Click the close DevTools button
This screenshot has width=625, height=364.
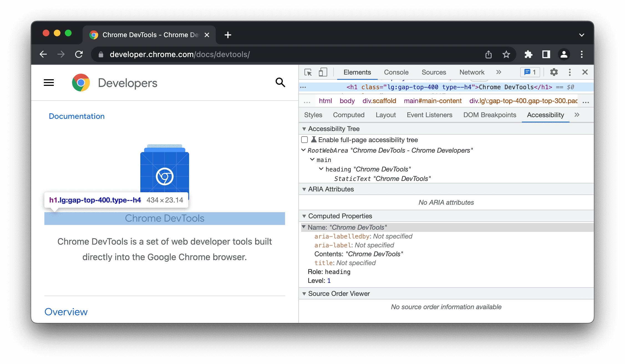585,72
